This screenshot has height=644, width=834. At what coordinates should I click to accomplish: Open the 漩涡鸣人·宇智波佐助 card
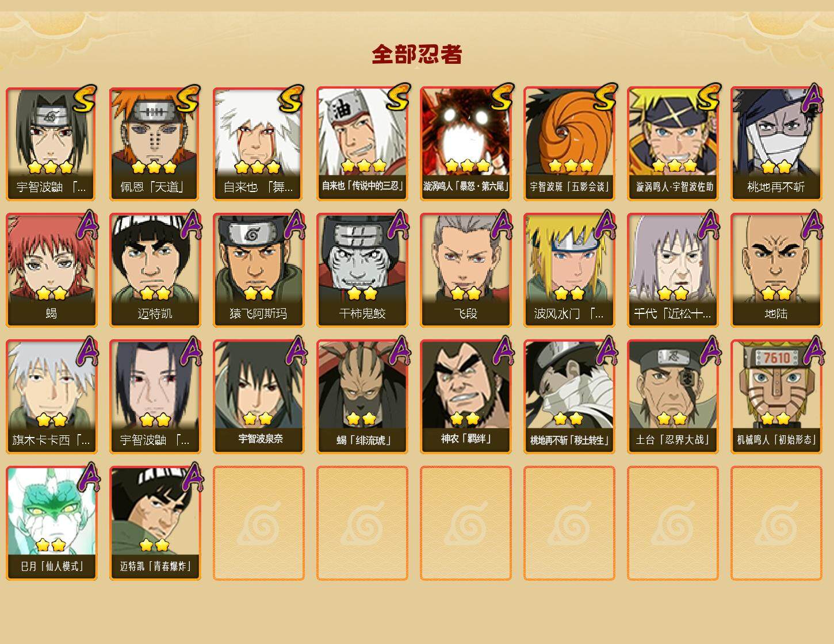click(x=672, y=144)
